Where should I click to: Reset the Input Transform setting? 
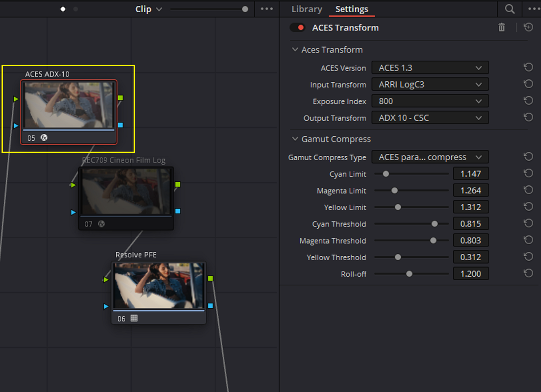(x=528, y=84)
